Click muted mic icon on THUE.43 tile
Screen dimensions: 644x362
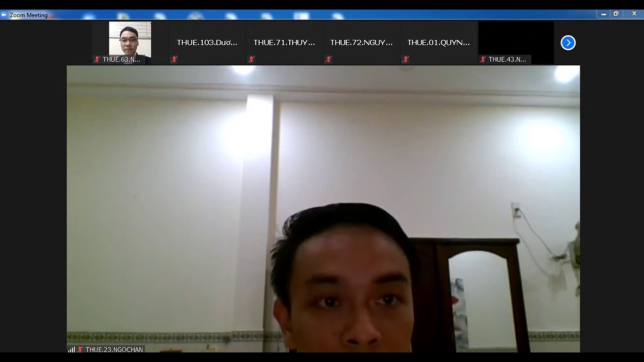click(x=483, y=59)
